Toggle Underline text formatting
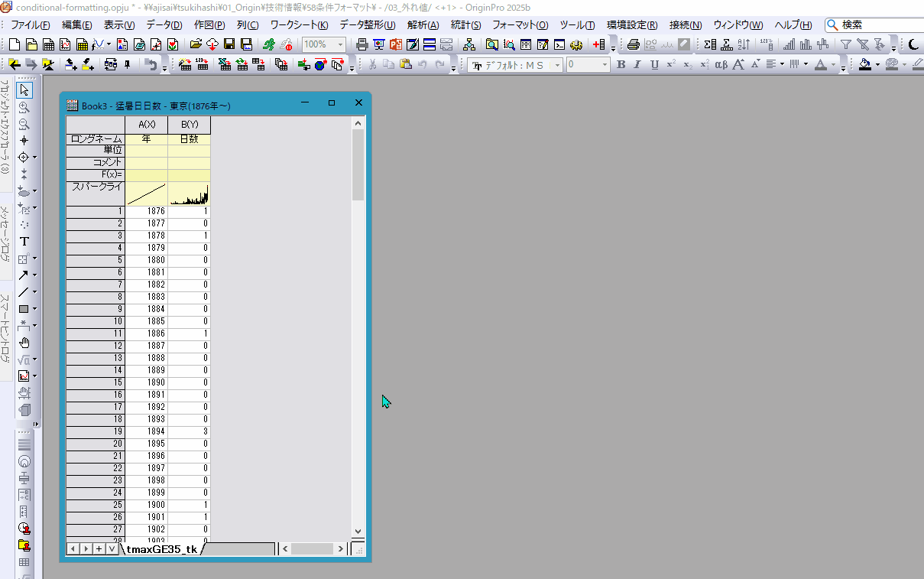 [654, 65]
